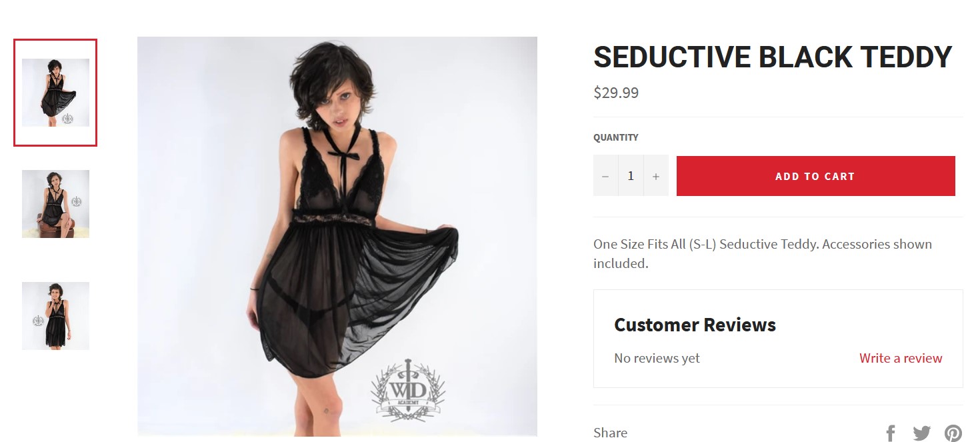Select the third product thumbnail
Image resolution: width=980 pixels, height=442 pixels.
(x=55, y=315)
